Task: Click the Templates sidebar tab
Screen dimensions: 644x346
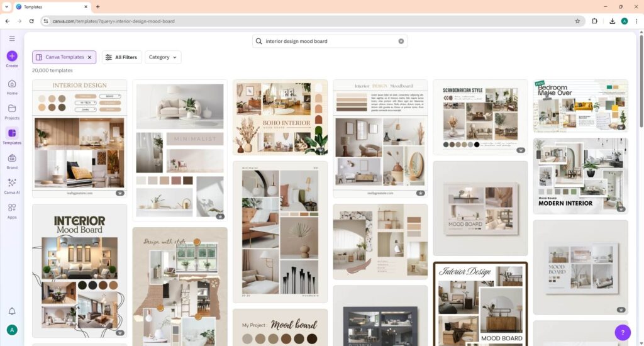Action: coord(12,133)
